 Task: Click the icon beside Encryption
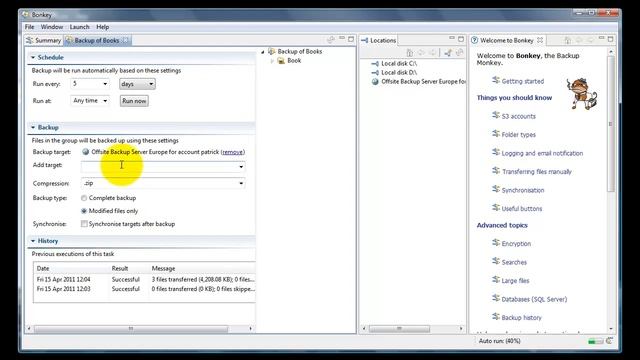(x=496, y=243)
